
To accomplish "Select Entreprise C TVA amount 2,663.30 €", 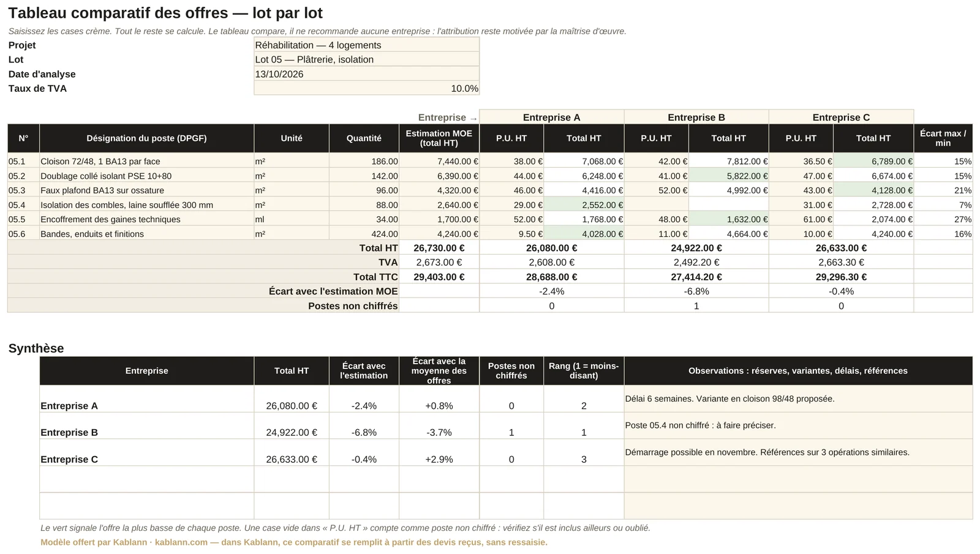I will tap(841, 262).
